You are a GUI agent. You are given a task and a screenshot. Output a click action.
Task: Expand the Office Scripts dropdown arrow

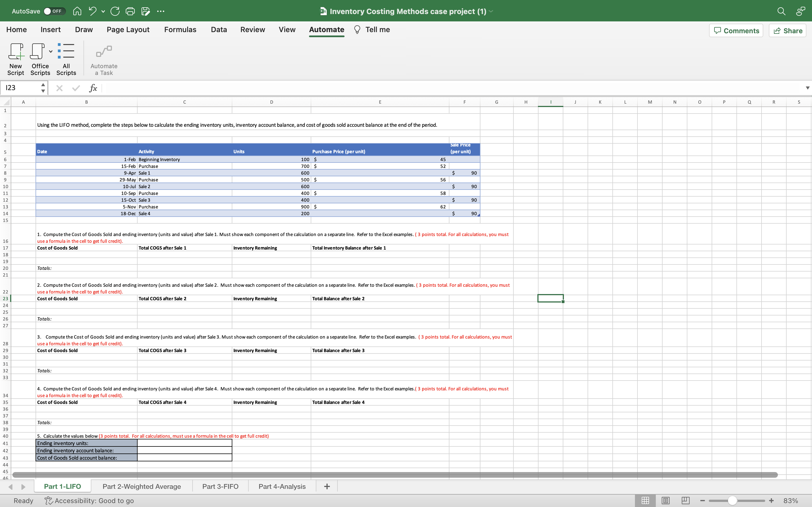point(51,52)
